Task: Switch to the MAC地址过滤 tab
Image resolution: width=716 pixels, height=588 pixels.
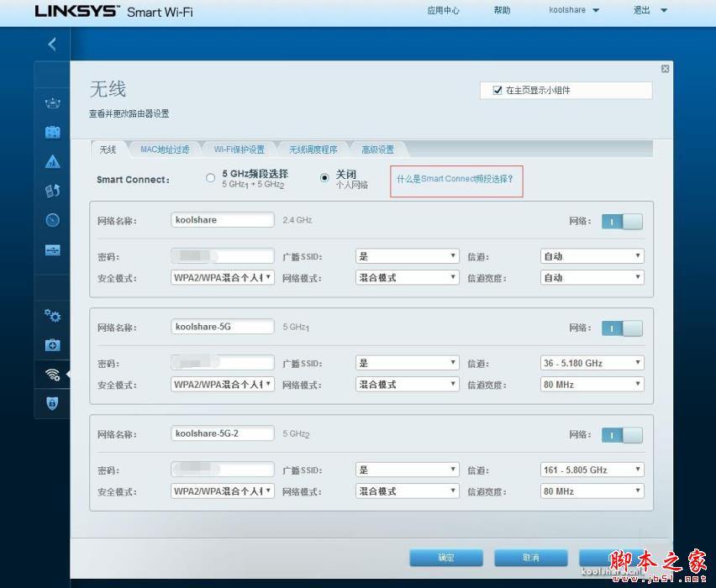Action: (x=165, y=150)
